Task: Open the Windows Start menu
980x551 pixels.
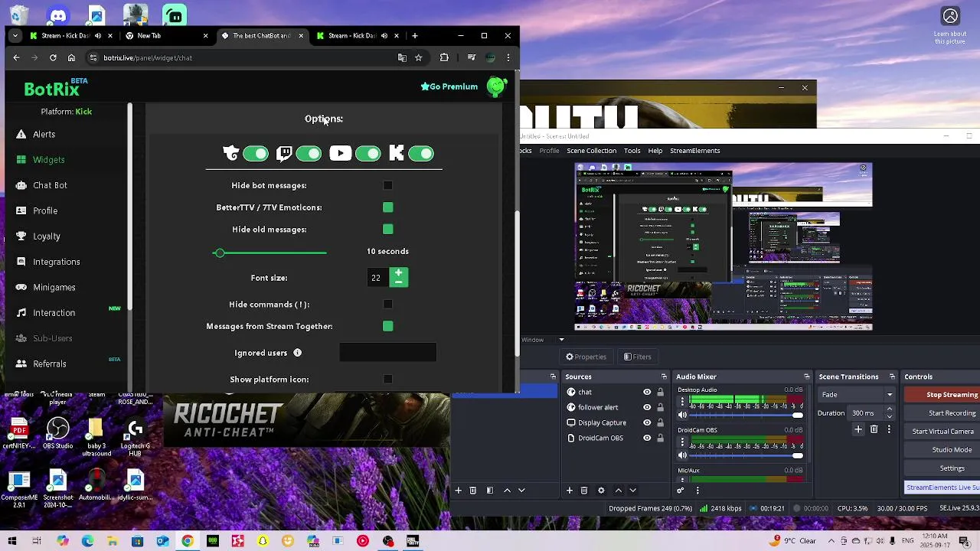Action: coord(12,541)
